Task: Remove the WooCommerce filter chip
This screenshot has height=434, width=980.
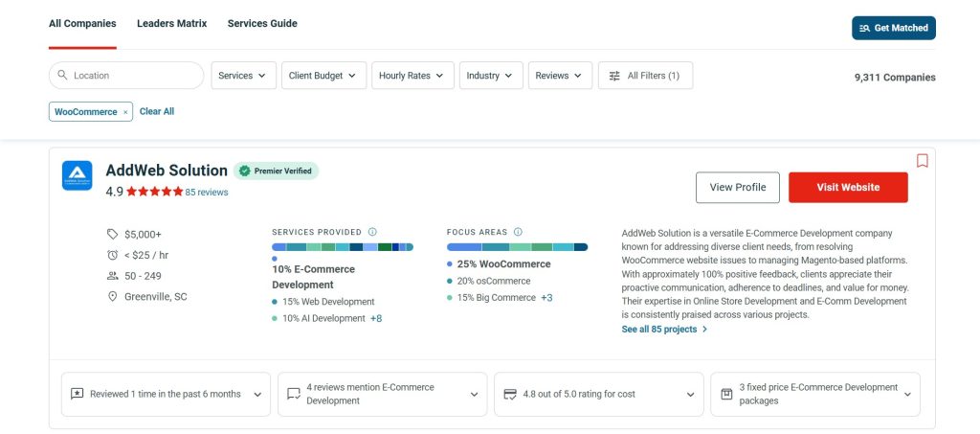Action: (125, 112)
